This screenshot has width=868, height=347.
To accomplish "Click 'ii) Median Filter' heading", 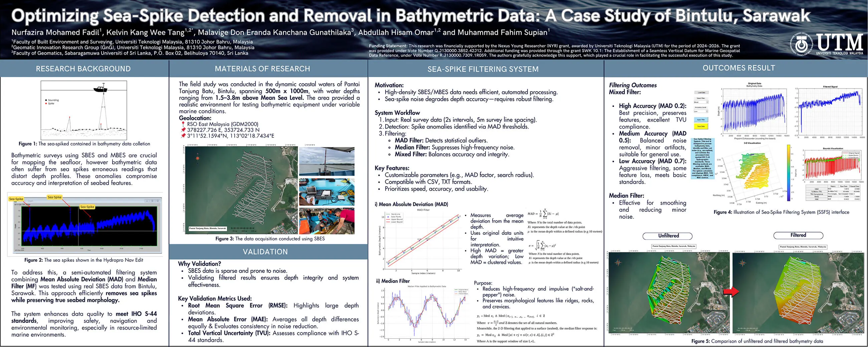I will (393, 281).
